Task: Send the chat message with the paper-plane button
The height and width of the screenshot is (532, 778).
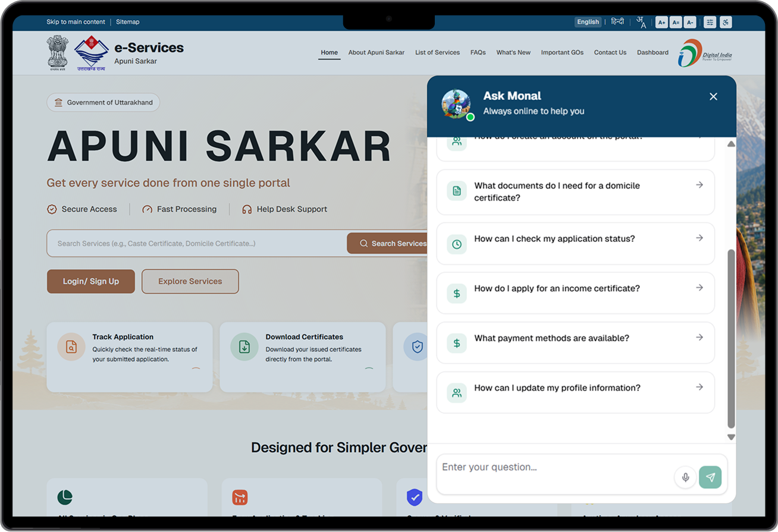Action: point(710,477)
